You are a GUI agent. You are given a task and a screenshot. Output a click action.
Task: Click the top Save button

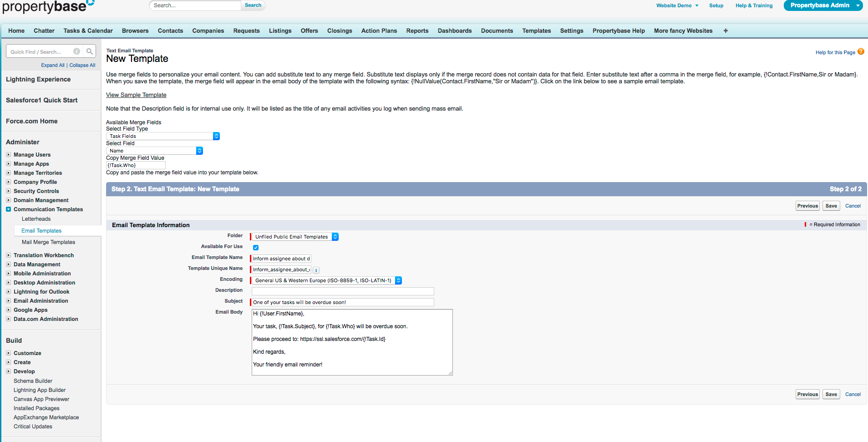click(x=831, y=206)
